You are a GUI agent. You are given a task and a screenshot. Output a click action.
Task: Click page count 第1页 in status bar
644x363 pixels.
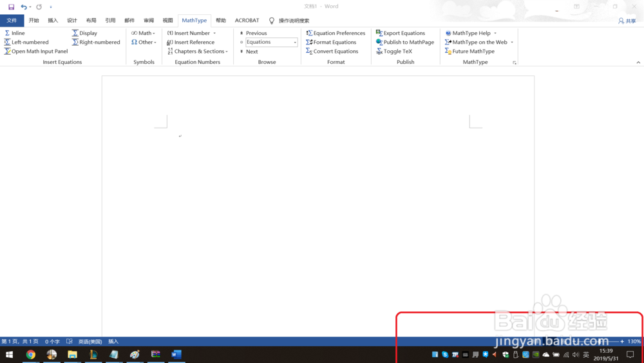point(20,341)
